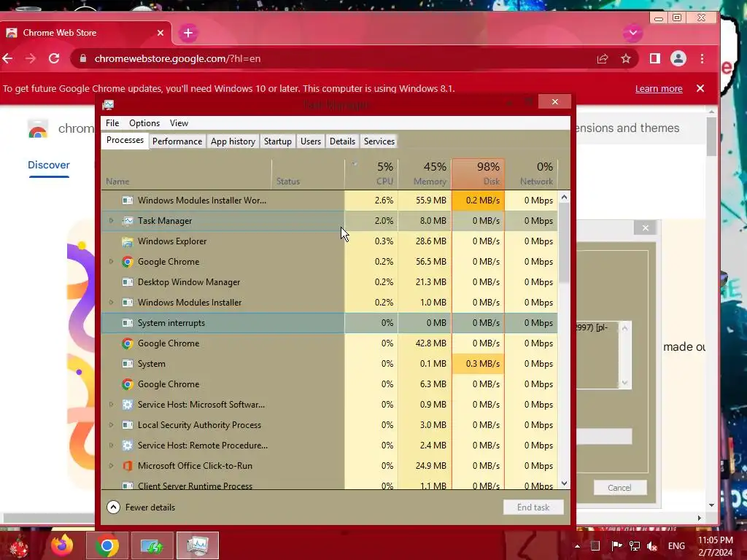Viewport: 747px width, 560px height.
Task: Collapse view with Fewer details
Action: 141,507
